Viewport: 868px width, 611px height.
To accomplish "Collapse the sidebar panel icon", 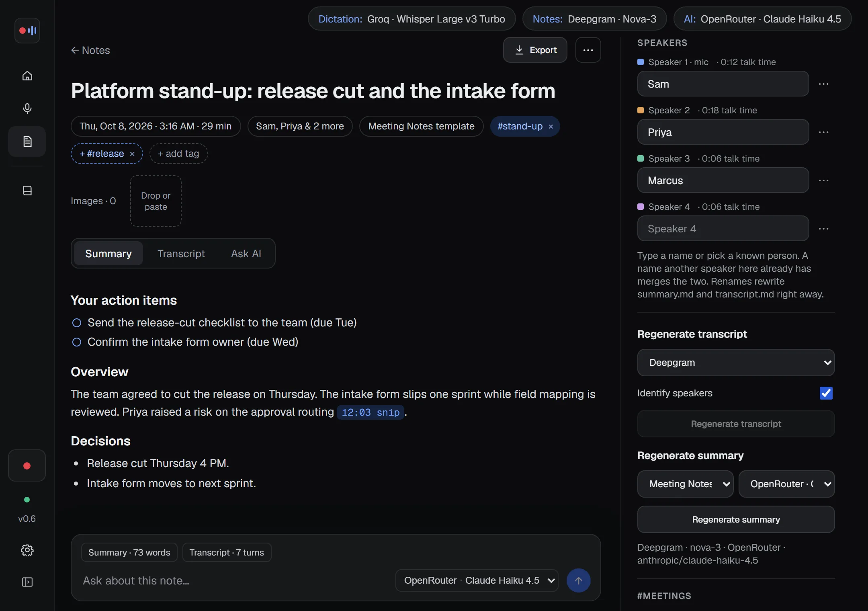I will point(27,582).
